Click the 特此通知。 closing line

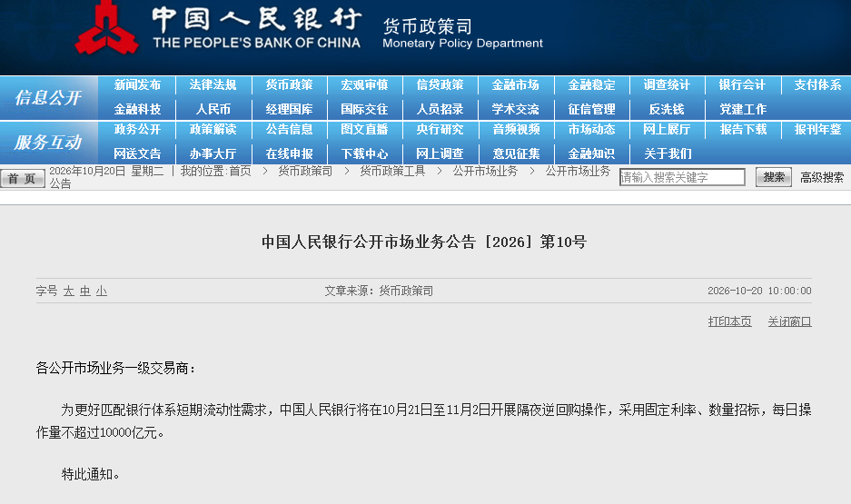coord(90,474)
